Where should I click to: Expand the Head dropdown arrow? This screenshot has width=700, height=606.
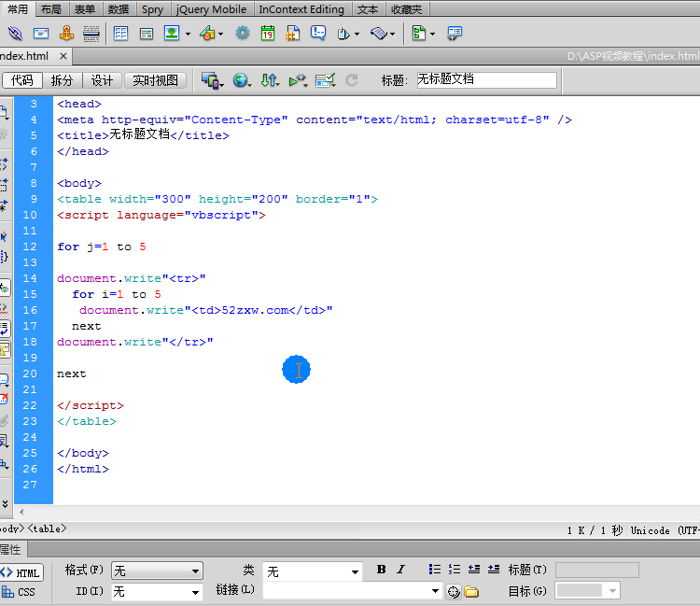(357, 34)
